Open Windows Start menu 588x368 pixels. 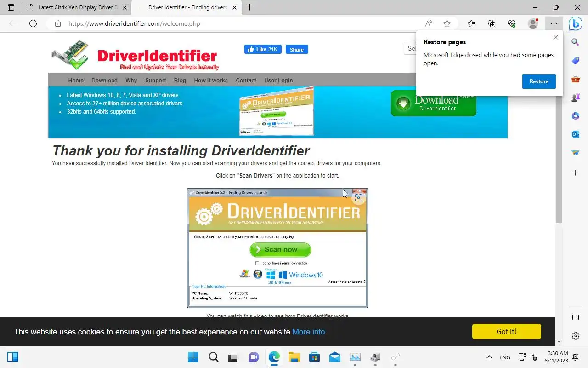point(193,357)
